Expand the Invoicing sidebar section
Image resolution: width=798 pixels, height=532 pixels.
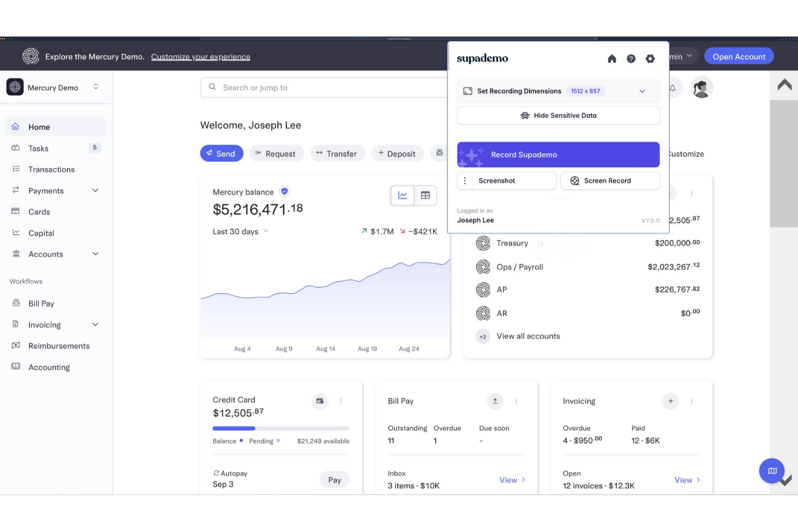[95, 324]
